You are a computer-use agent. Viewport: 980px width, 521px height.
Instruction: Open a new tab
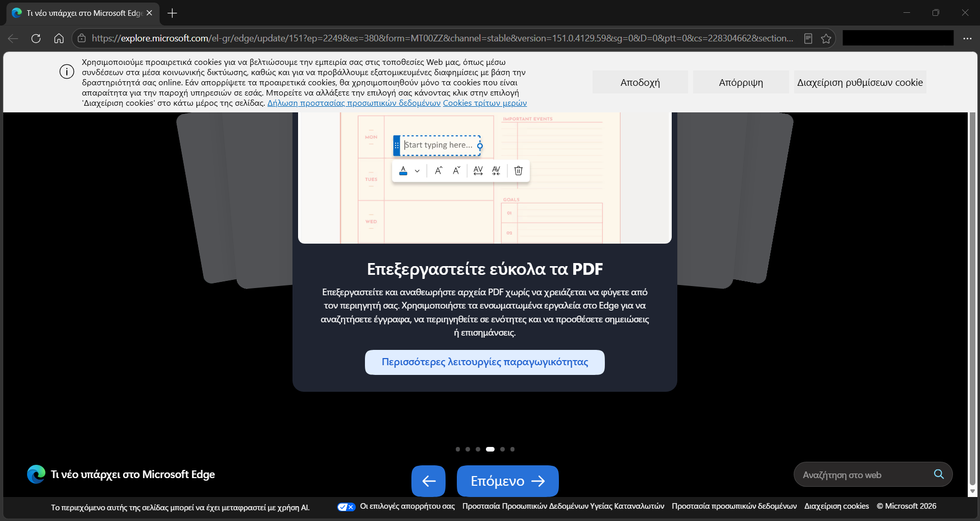point(173,13)
